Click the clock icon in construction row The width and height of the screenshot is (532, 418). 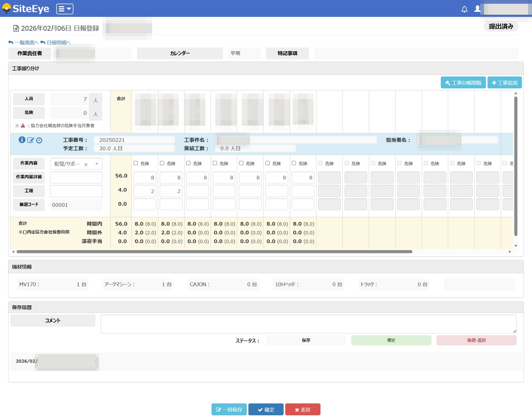coord(39,140)
